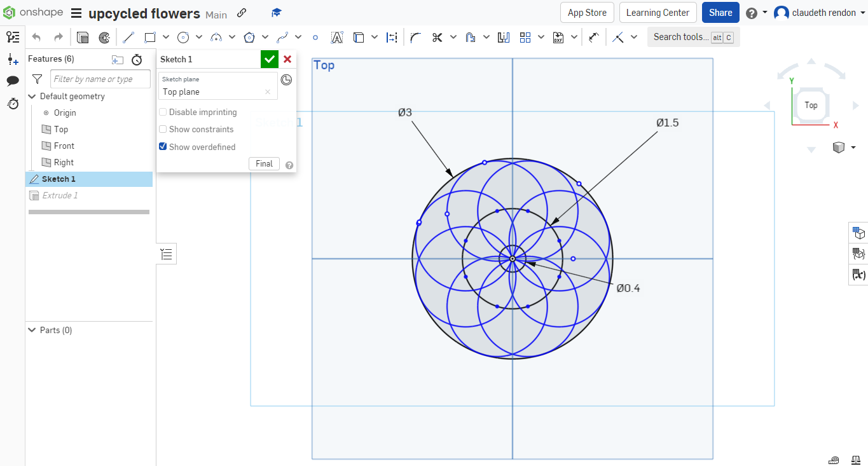Open the Learning Center
This screenshot has width=868, height=466.
coord(658,12)
